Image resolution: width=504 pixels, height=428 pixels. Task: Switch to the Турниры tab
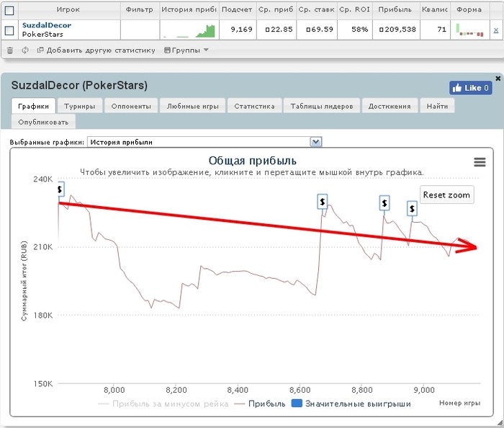pyautogui.click(x=80, y=106)
